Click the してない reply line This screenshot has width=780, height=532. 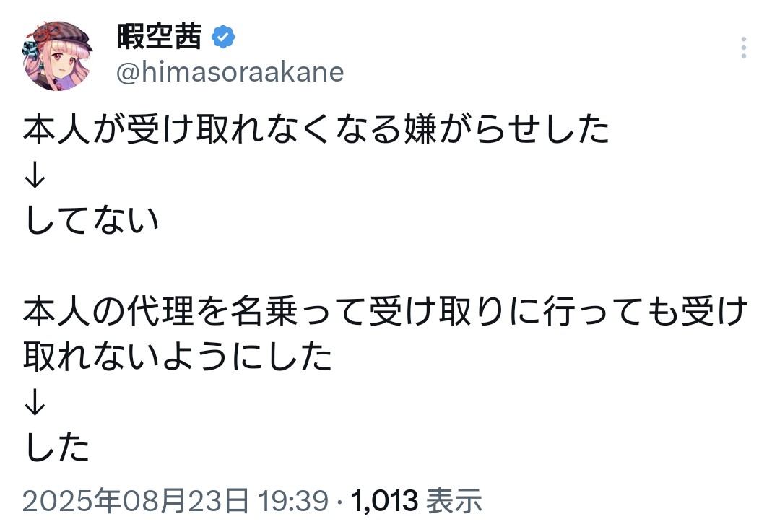coord(92,219)
